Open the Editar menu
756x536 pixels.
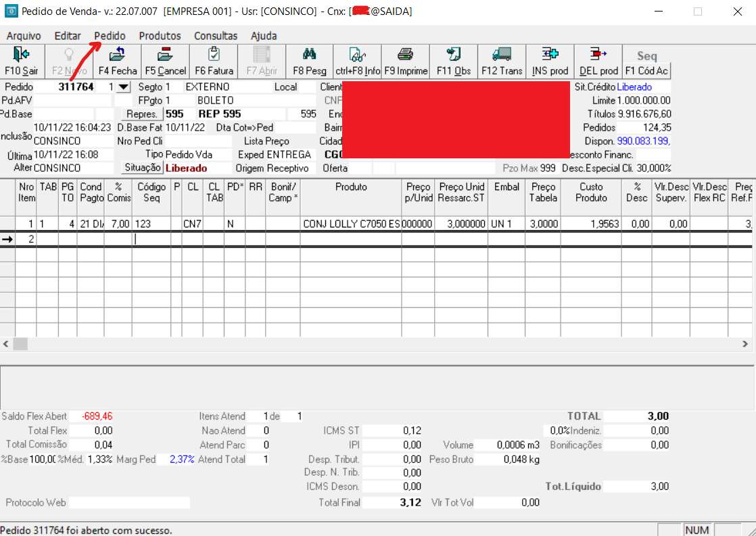tap(68, 36)
